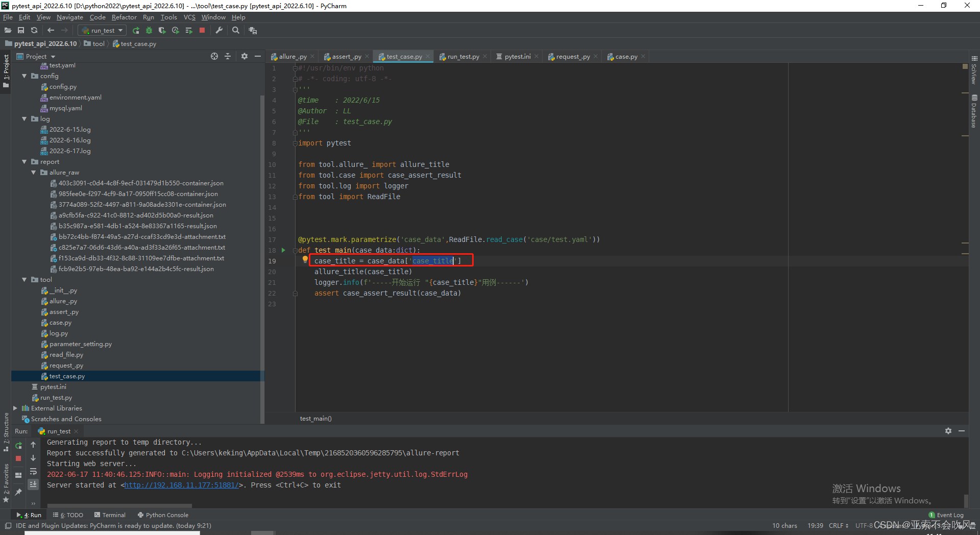
Task: Open the VCS menu
Action: 189,17
